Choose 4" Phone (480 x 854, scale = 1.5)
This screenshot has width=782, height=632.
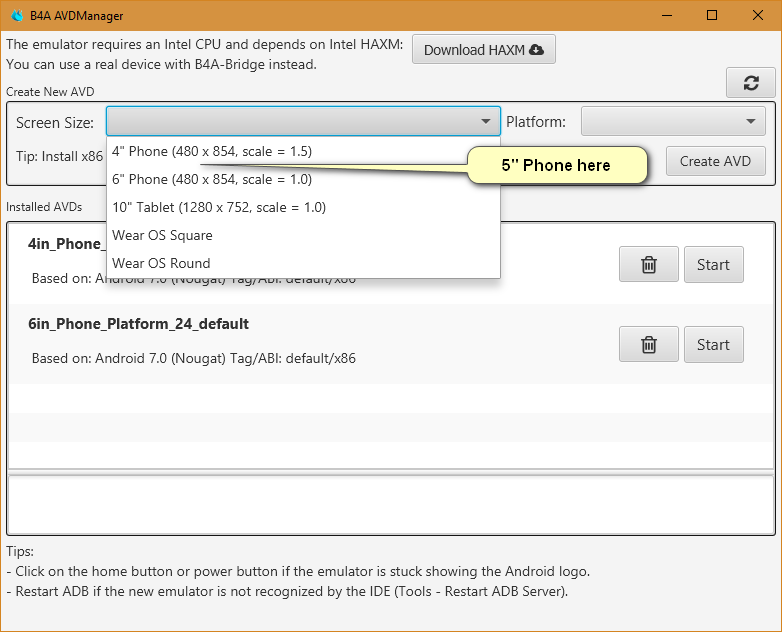tap(303, 151)
